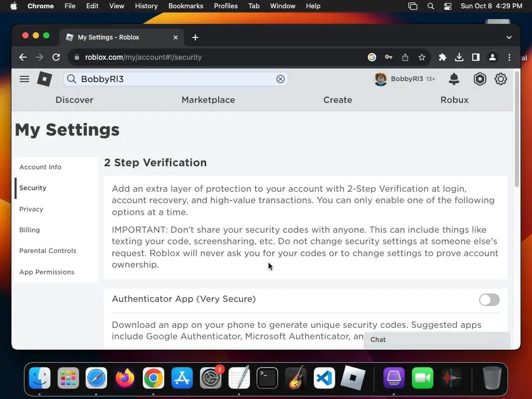Open GarageBand from the Dock

[x=296, y=378]
